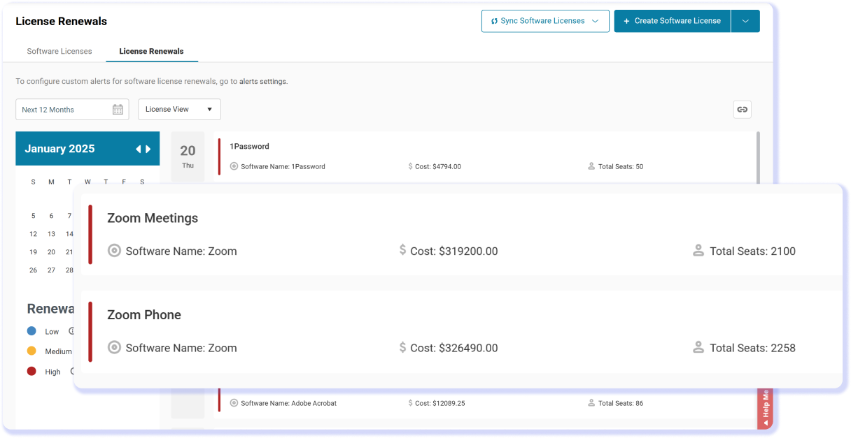Click Cost $319200.00 for Zoom Meetings
851x438 pixels.
[x=454, y=251]
